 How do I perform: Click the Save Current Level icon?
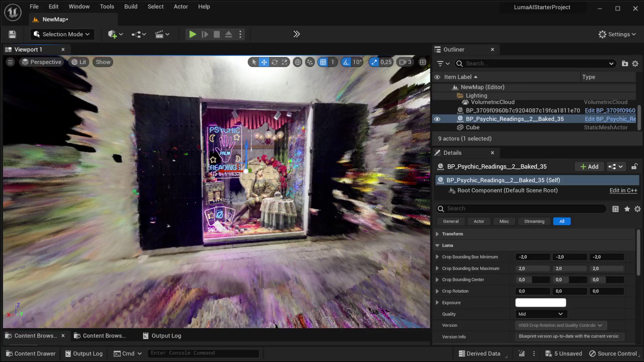click(x=12, y=34)
